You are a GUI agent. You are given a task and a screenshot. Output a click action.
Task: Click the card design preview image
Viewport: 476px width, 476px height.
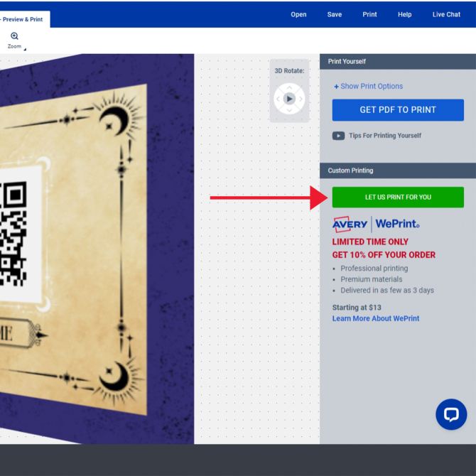(97, 249)
